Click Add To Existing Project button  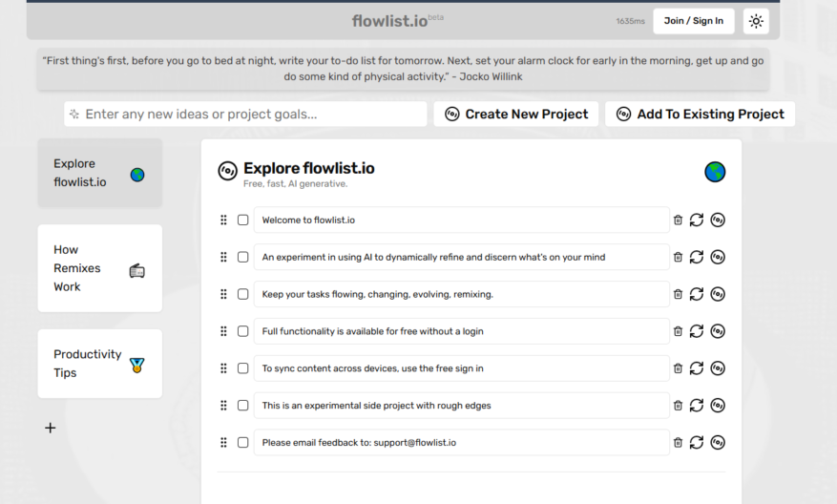(700, 115)
